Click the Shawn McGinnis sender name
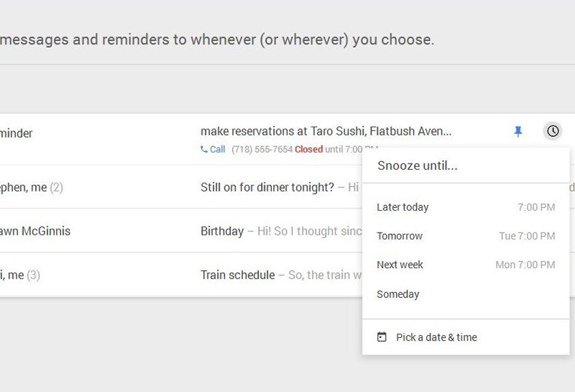This screenshot has height=392, width=575. pyautogui.click(x=36, y=231)
